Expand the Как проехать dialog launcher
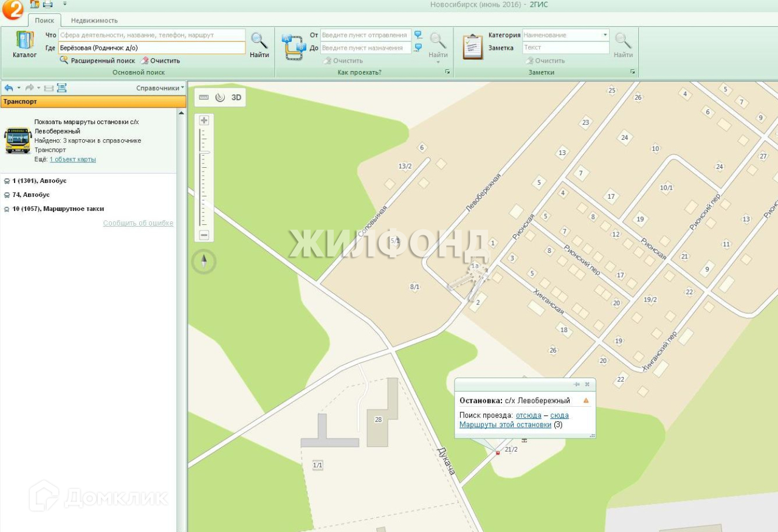The image size is (778, 532). tap(447, 72)
